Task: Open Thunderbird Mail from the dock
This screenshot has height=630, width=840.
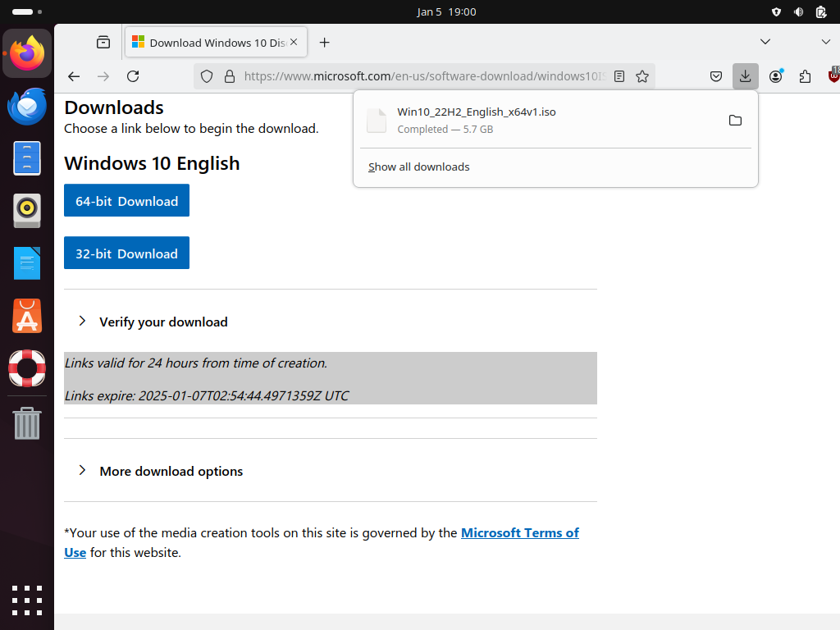Action: pos(27,107)
